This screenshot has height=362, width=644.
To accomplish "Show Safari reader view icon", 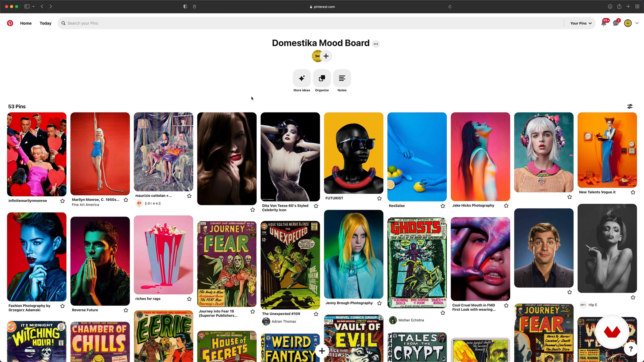I will coord(195,7).
